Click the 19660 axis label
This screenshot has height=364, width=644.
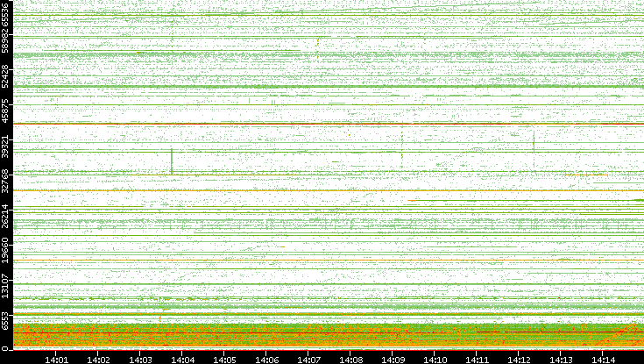tap(6, 250)
